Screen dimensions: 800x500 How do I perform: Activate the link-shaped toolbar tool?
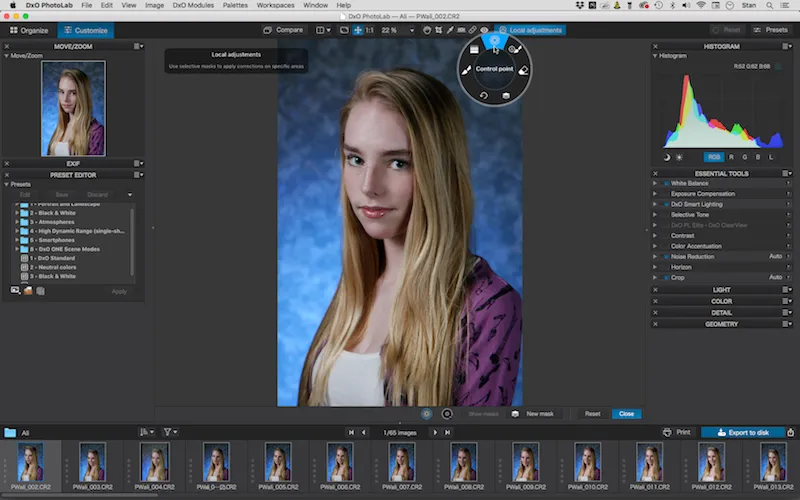472,30
